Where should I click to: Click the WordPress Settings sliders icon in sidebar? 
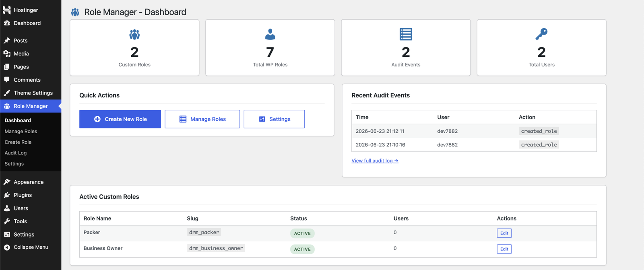pyautogui.click(x=7, y=234)
